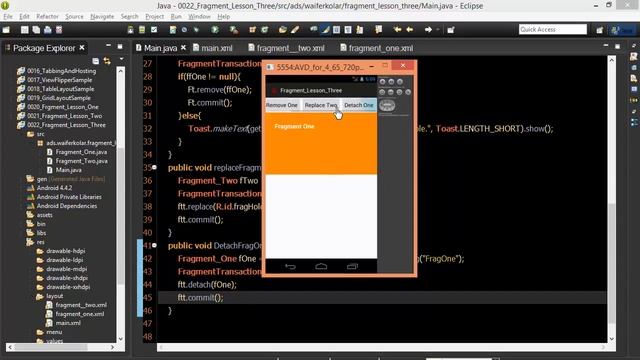This screenshot has width=640, height=360.
Task: Click the Save icon in toolbar
Action: 25,30
